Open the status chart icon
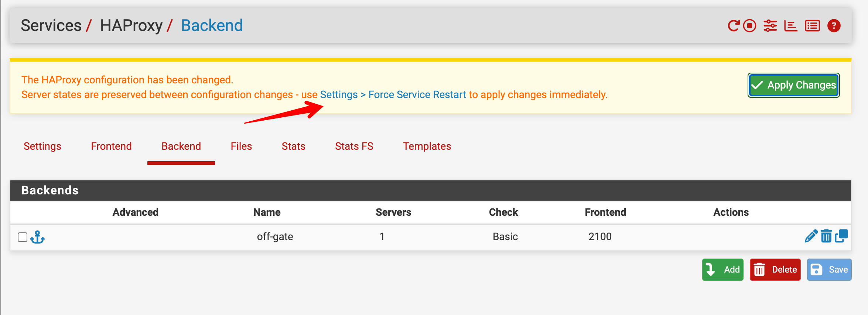This screenshot has height=315, width=868. 790,26
